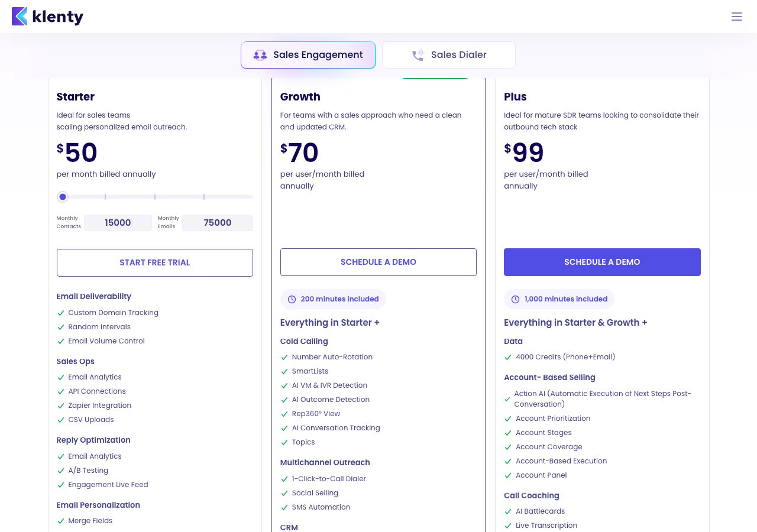757x532 pixels.
Task: Click the Sales Dialer phone icon
Action: pyautogui.click(x=418, y=55)
